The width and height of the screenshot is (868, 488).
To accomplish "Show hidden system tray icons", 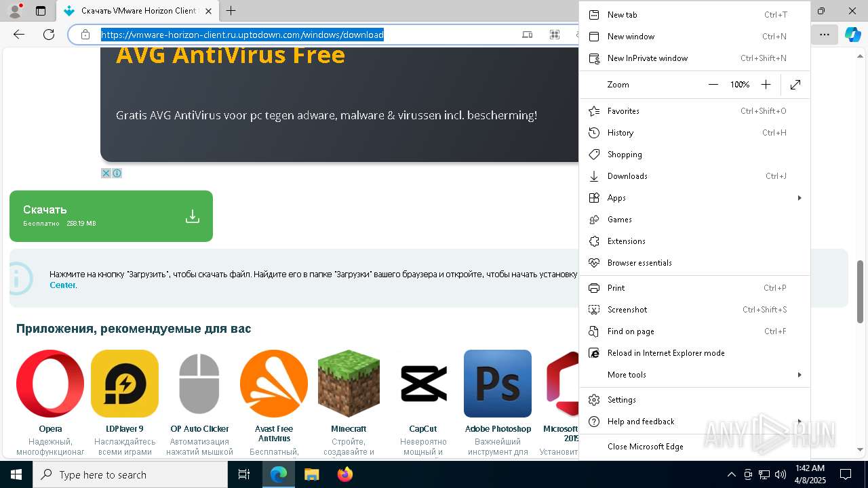I will pyautogui.click(x=731, y=474).
